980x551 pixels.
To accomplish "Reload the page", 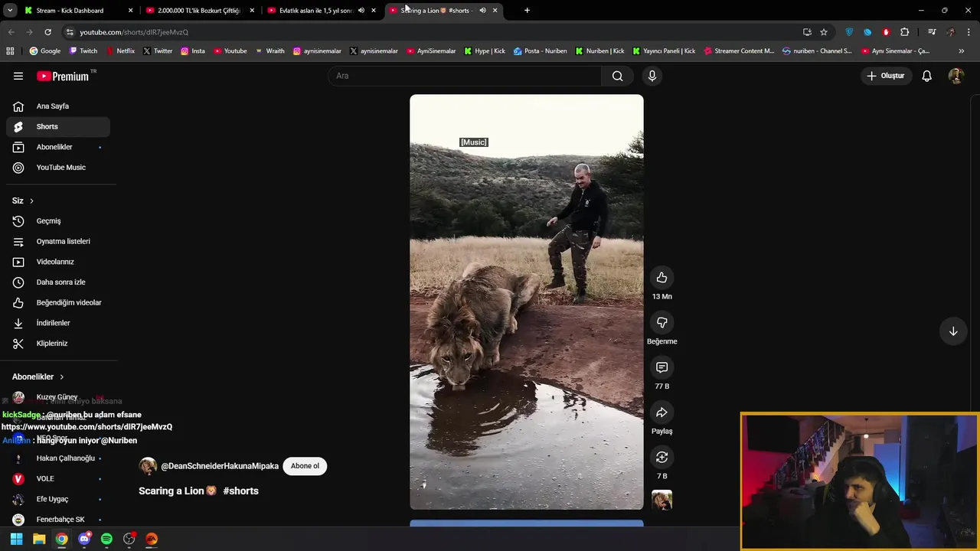I will coord(47,32).
